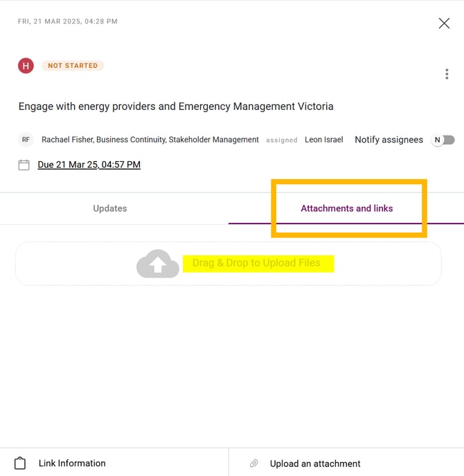Click the task title about energy providers

[x=176, y=107]
